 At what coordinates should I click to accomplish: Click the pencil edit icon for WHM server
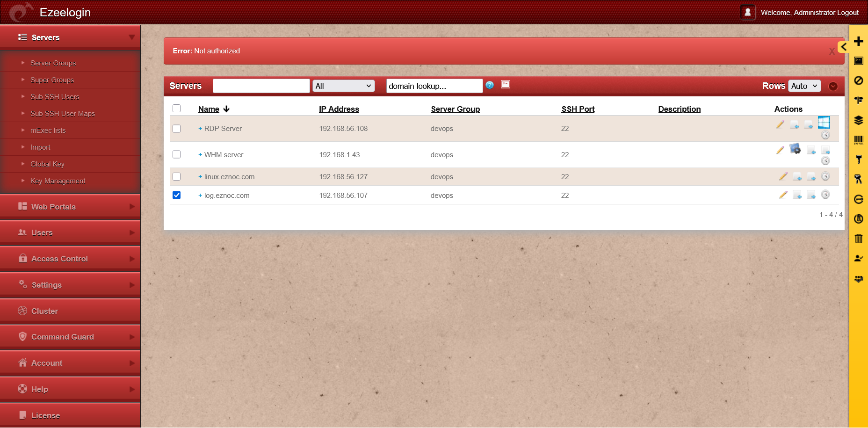pos(780,150)
